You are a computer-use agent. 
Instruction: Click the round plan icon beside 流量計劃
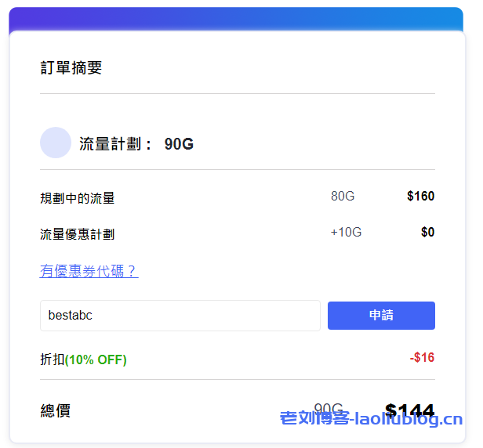pos(56,143)
